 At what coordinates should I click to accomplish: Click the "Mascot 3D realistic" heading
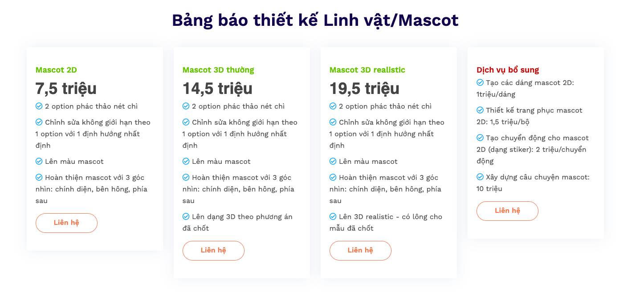[367, 70]
